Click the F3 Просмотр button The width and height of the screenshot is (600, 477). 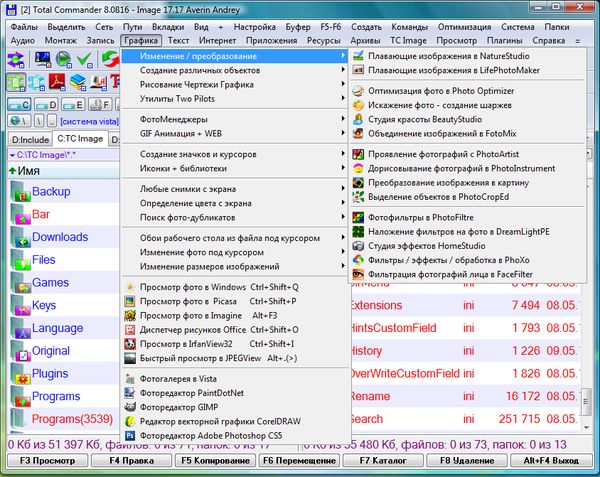(x=47, y=461)
